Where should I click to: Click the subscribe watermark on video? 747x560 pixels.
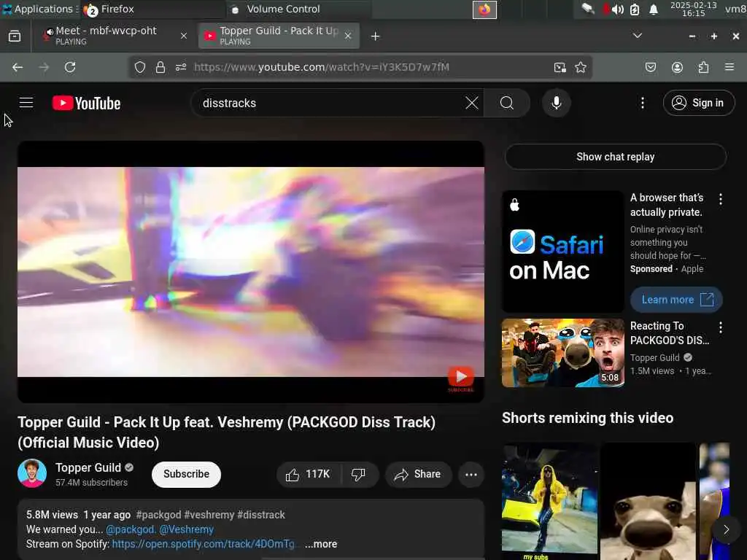tap(461, 378)
